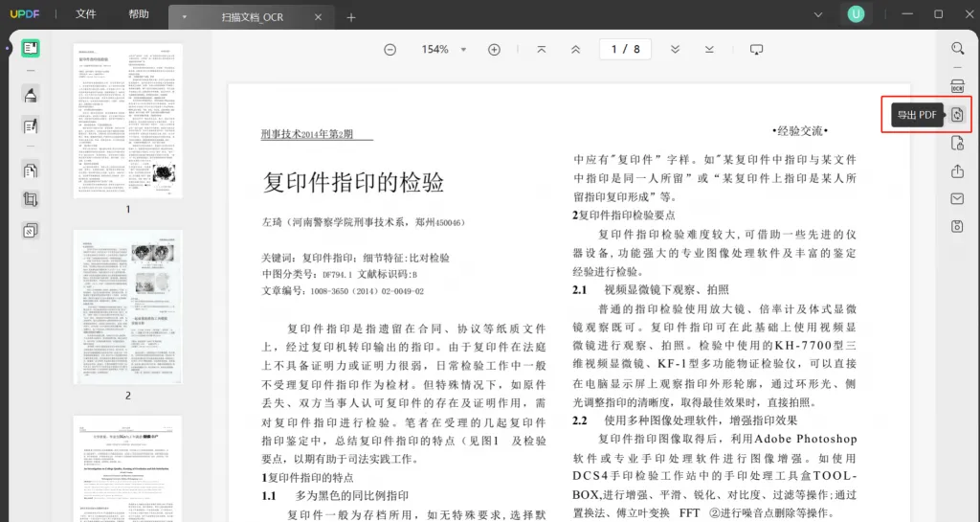Switch to the 扫描文档_OCR tab

coord(253,17)
